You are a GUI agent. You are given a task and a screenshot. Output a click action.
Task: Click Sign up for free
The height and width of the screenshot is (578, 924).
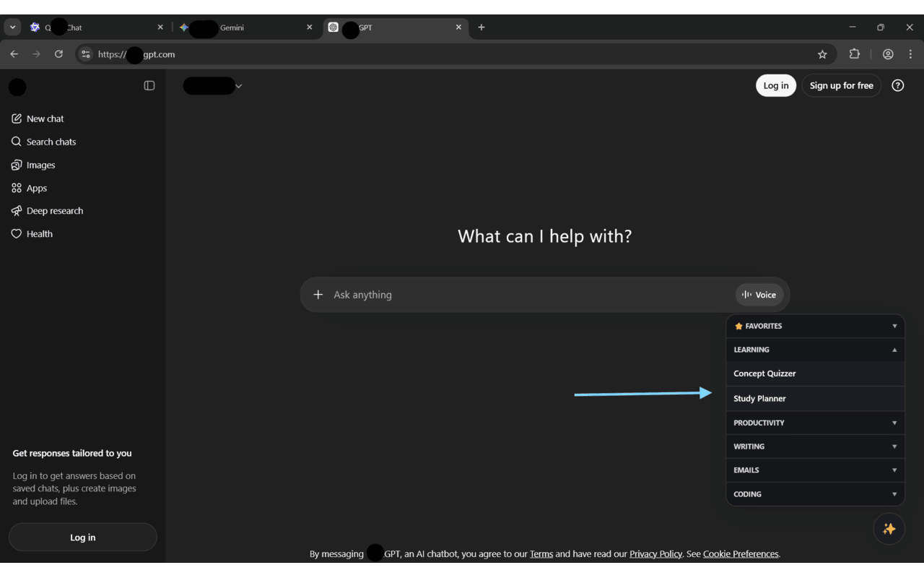click(x=841, y=85)
